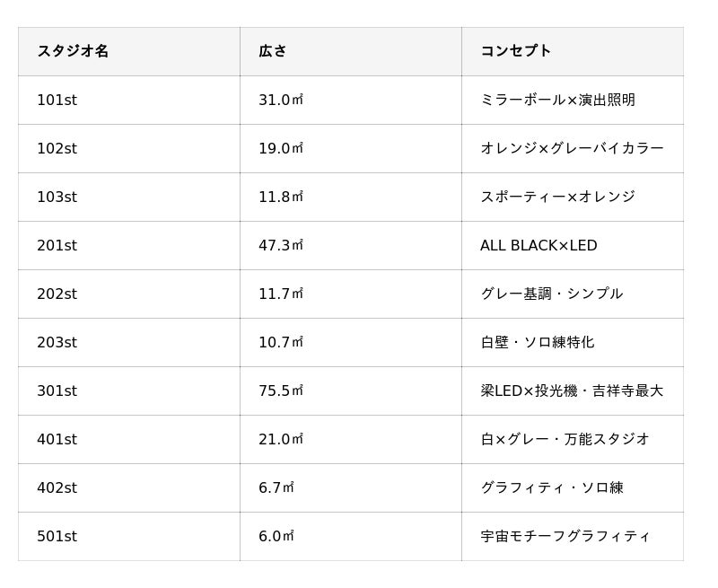
Task: Select the 501st studio name cell
Action: click(x=57, y=536)
